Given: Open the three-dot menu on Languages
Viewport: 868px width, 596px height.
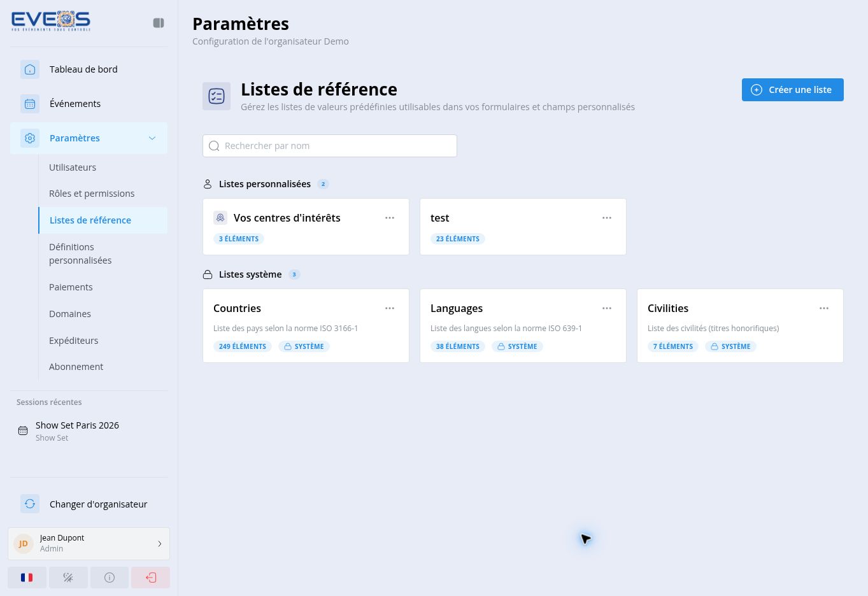Looking at the screenshot, I should pyautogui.click(x=607, y=308).
